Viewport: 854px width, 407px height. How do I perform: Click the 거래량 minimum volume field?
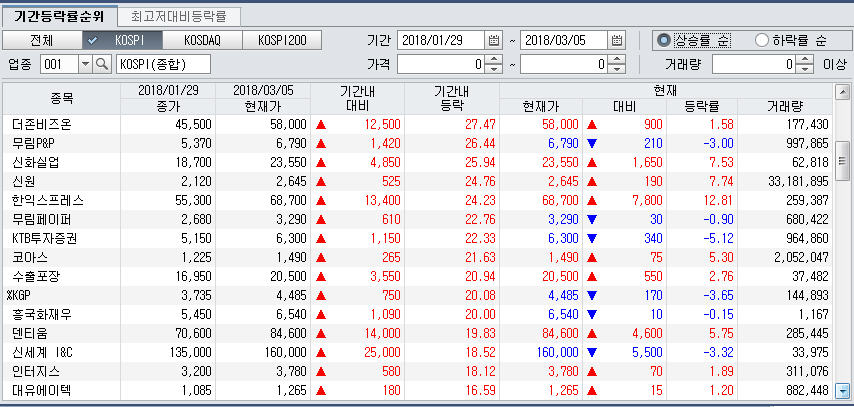tap(754, 65)
